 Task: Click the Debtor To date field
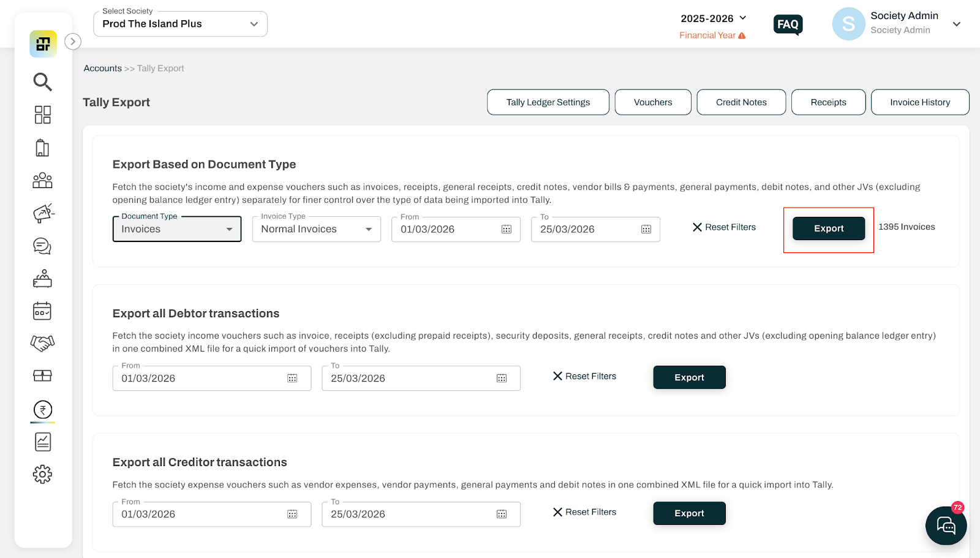(x=421, y=379)
